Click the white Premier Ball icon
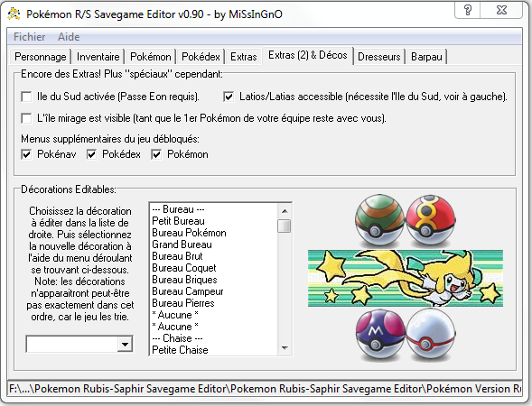The height and width of the screenshot is (406, 532). click(x=430, y=334)
